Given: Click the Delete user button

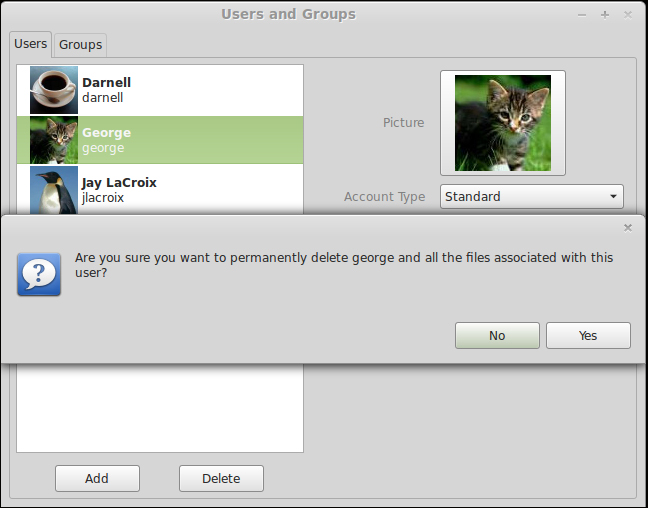Looking at the screenshot, I should pyautogui.click(x=221, y=478).
